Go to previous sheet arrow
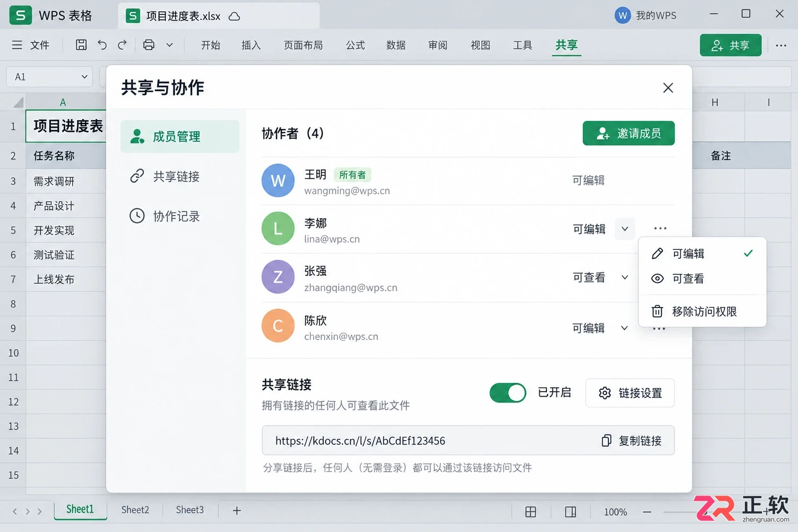The height and width of the screenshot is (532, 798). [15, 511]
